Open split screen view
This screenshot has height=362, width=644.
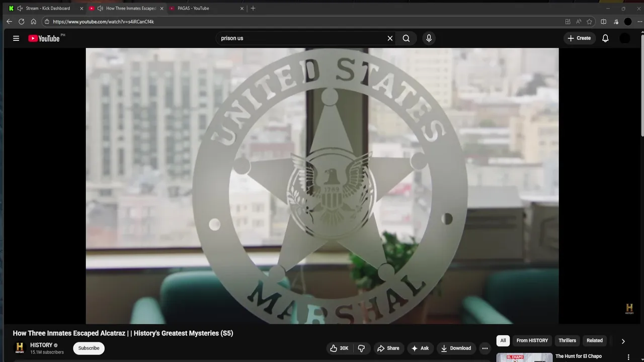click(603, 22)
